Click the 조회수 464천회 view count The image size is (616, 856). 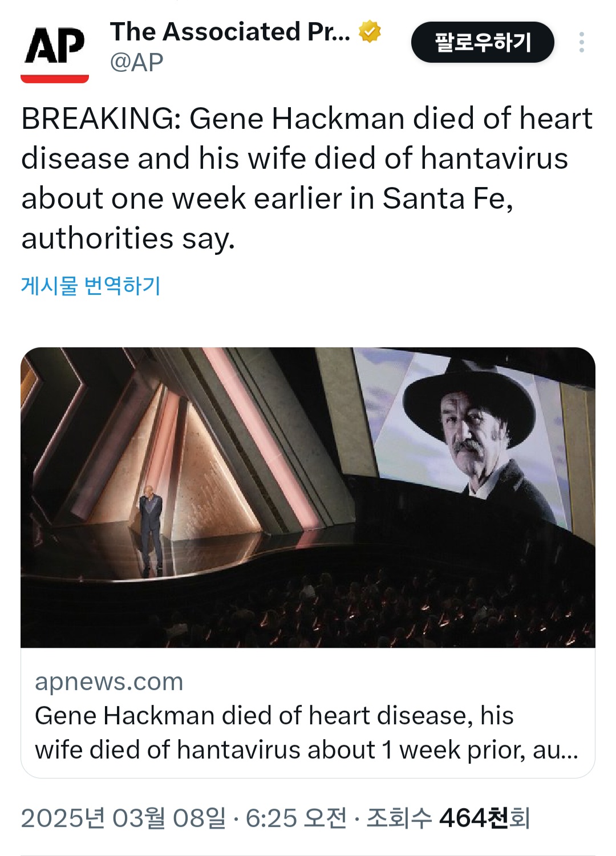[448, 818]
